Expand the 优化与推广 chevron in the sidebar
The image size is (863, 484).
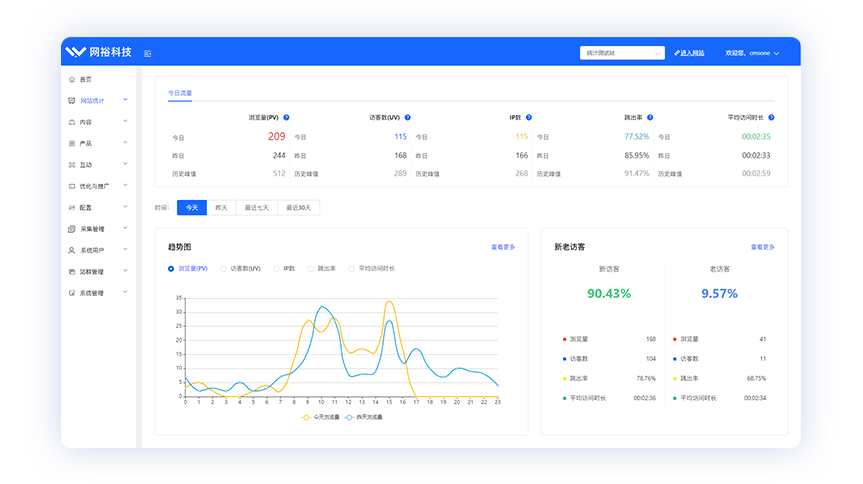point(125,185)
